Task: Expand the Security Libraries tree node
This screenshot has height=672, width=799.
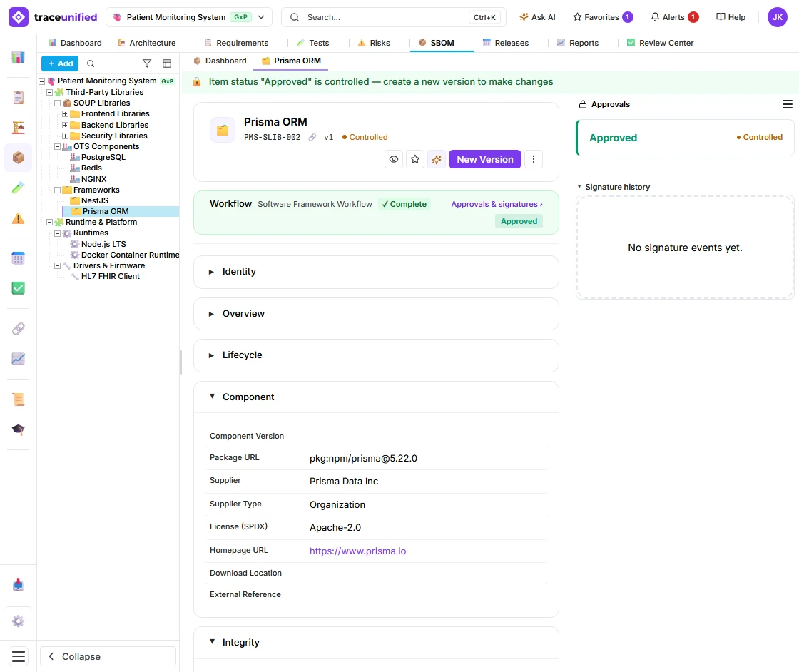Action: pos(65,136)
